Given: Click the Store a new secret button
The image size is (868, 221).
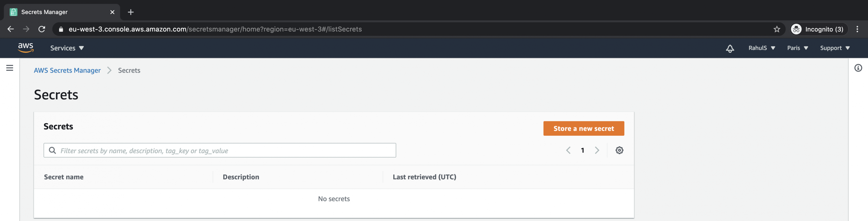Looking at the screenshot, I should click(584, 128).
